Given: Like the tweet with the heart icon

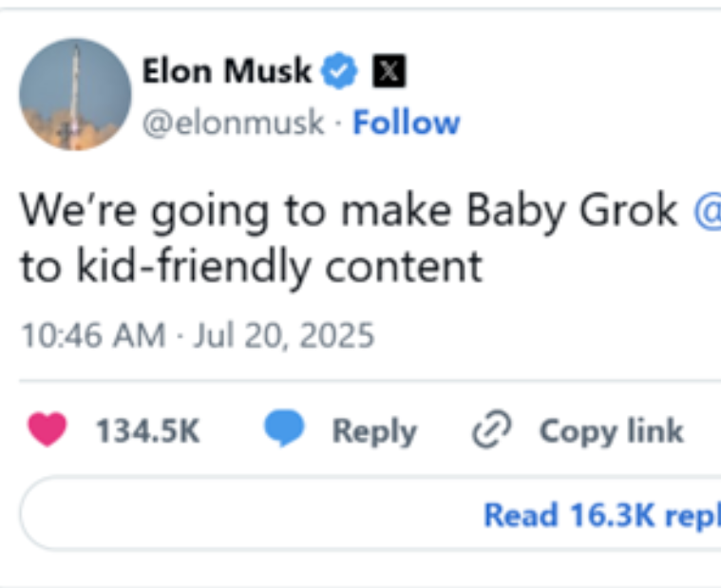Looking at the screenshot, I should (47, 430).
